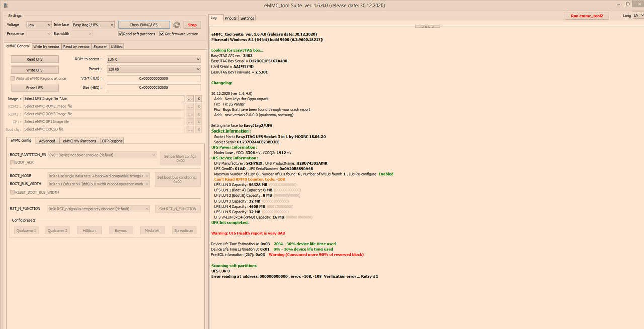644x329 pixels.
Task: Click the Size (HEX) input field
Action: 153,87
